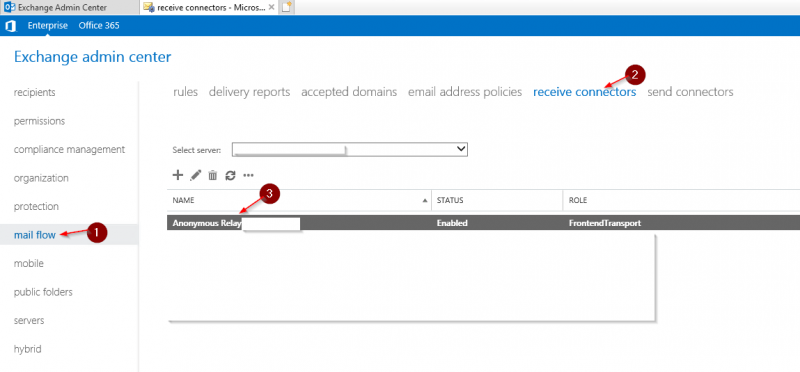This screenshot has width=800, height=372.
Task: Click the delete trash can icon
Action: click(213, 175)
